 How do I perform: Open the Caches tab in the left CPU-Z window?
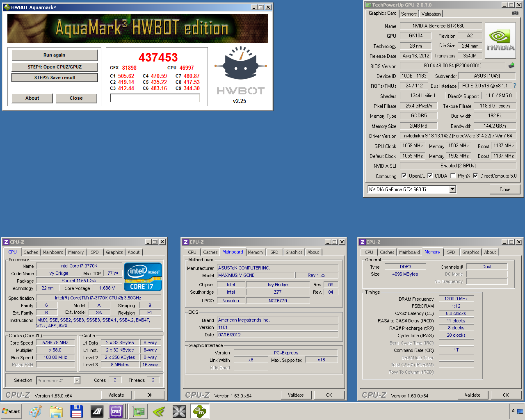(31, 252)
